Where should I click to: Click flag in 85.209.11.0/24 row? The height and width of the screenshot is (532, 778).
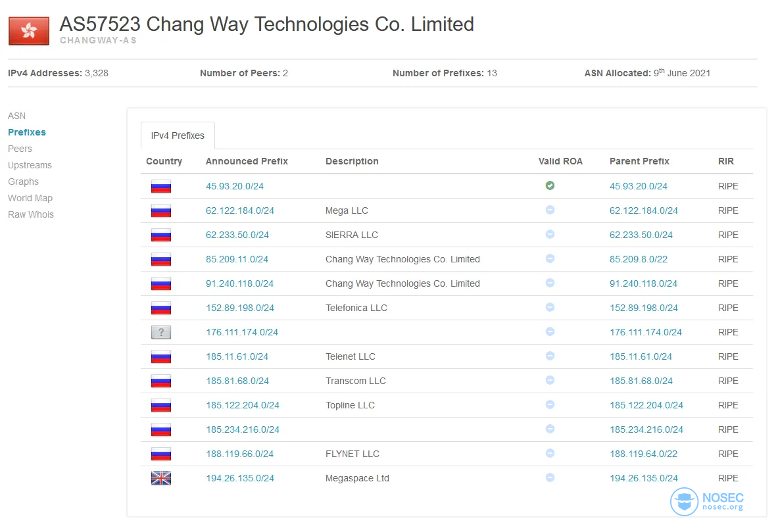click(x=160, y=259)
